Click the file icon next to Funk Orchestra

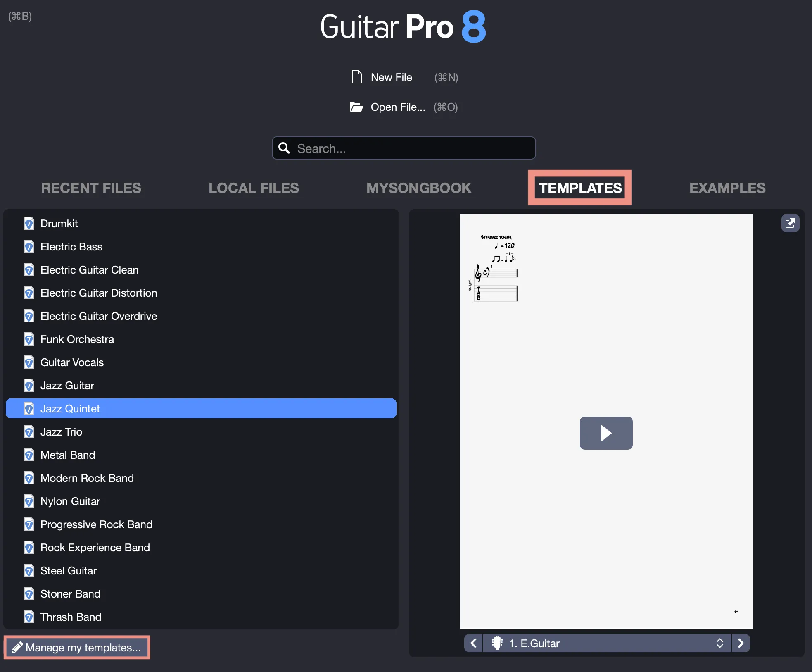coord(29,339)
